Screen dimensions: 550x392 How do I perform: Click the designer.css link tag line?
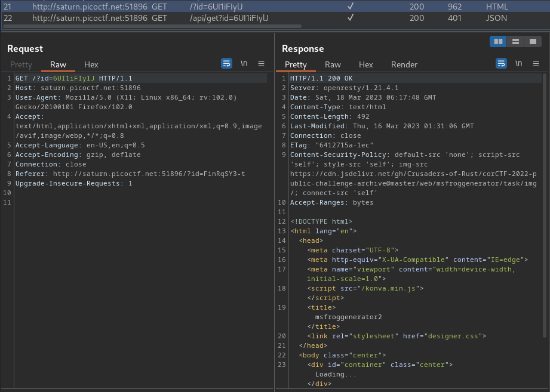(397, 335)
